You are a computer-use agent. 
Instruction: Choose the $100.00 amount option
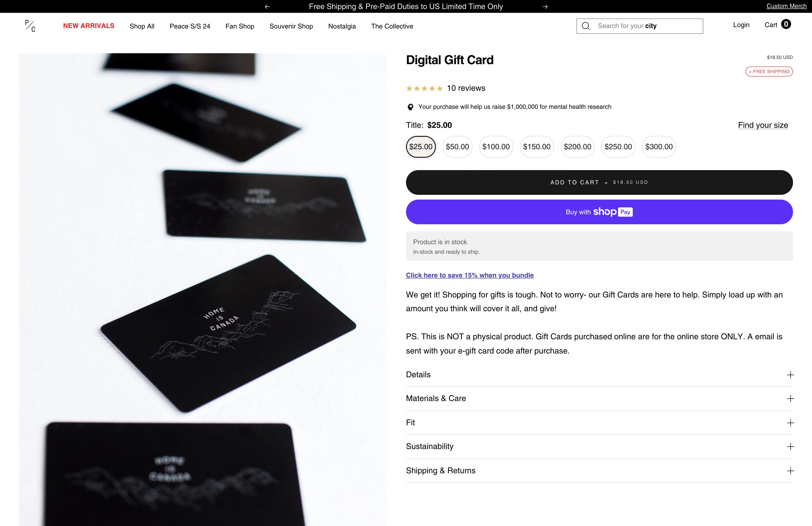[x=496, y=147]
